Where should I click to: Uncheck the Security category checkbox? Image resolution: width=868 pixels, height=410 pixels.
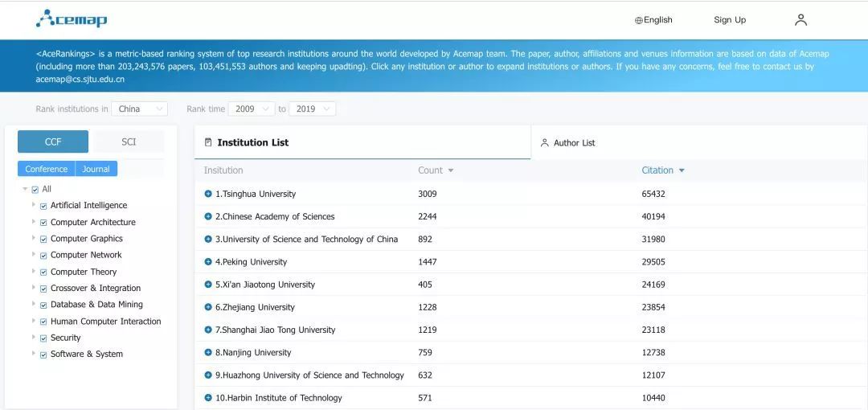coord(43,338)
